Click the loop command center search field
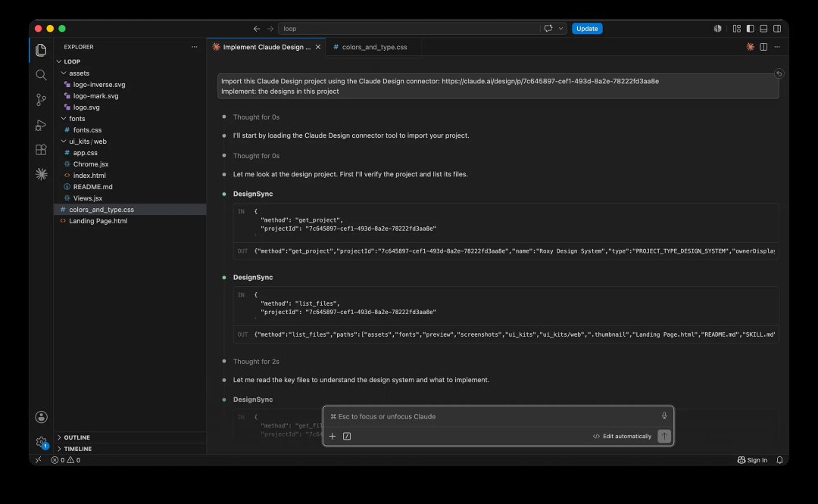The height and width of the screenshot is (504, 818). point(410,29)
